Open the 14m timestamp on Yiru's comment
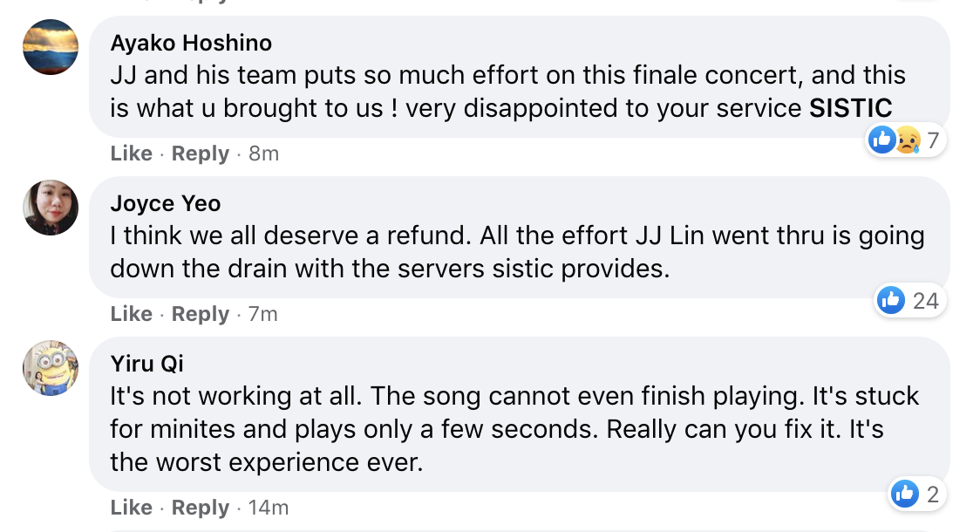This screenshot has height=532, width=980. point(269,507)
